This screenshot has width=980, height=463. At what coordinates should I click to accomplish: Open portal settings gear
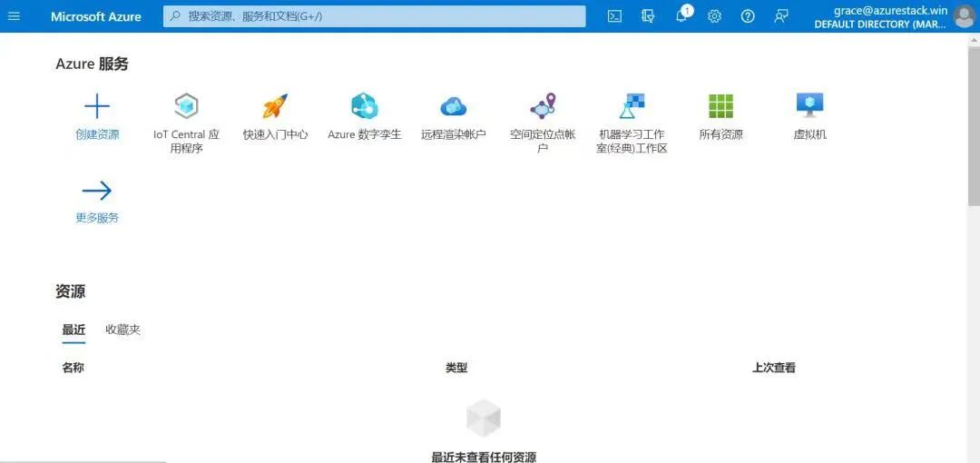[714, 17]
